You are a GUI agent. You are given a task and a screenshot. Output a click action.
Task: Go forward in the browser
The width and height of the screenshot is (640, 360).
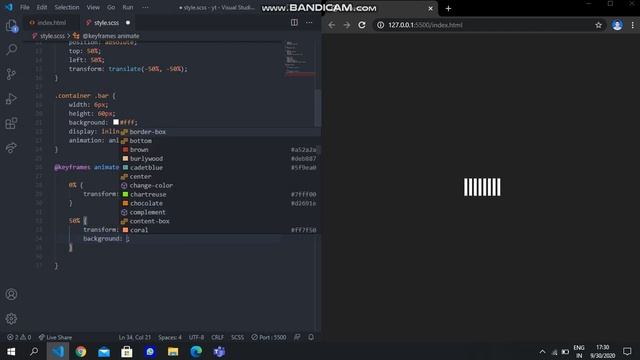(x=347, y=25)
